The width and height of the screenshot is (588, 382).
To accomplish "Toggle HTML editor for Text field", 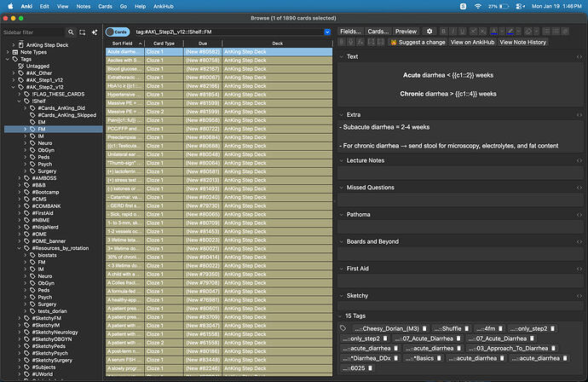I will (x=579, y=56).
